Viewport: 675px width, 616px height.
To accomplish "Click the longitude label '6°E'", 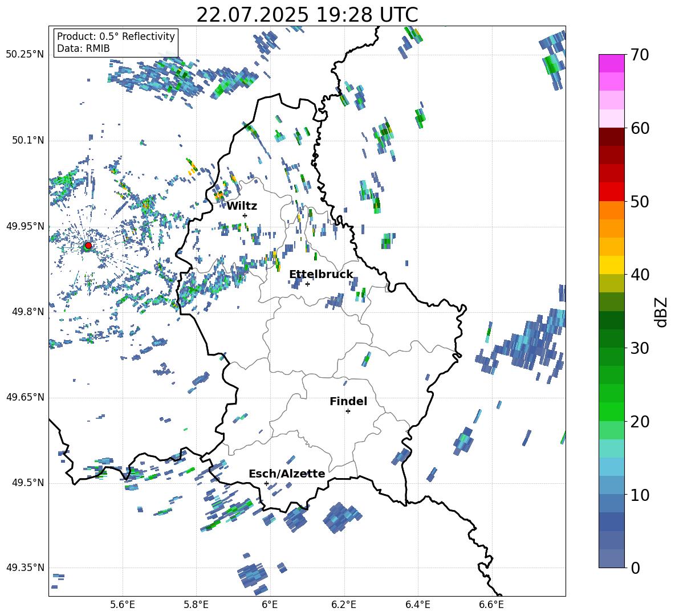I will [x=270, y=605].
